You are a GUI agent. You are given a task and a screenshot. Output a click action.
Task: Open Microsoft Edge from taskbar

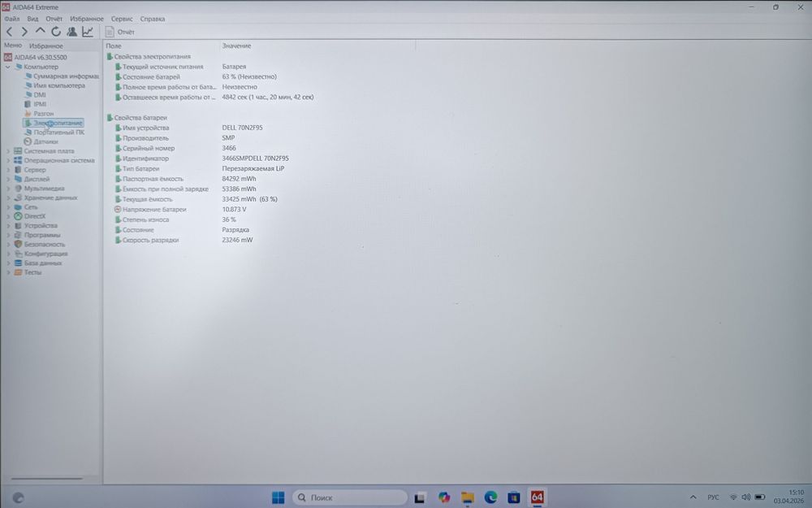coord(490,497)
